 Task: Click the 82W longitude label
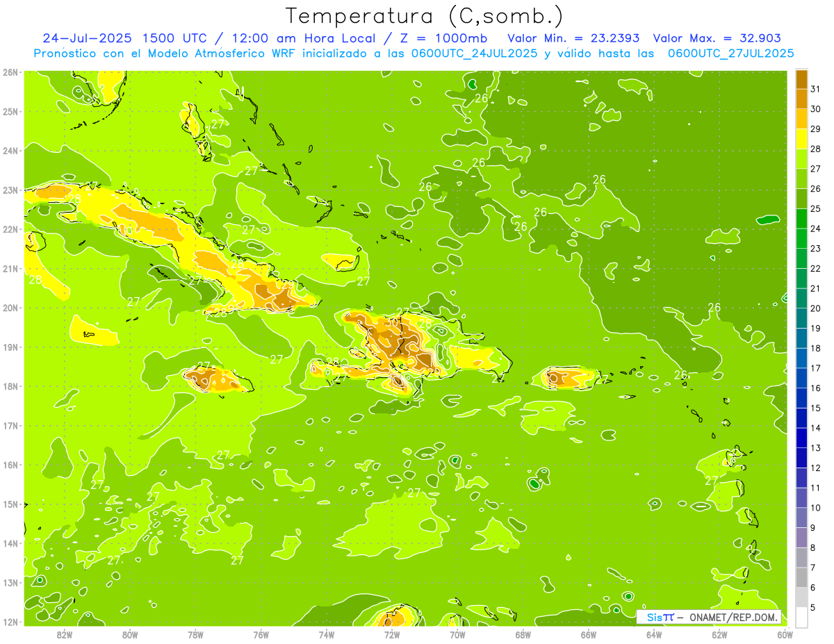point(65,634)
